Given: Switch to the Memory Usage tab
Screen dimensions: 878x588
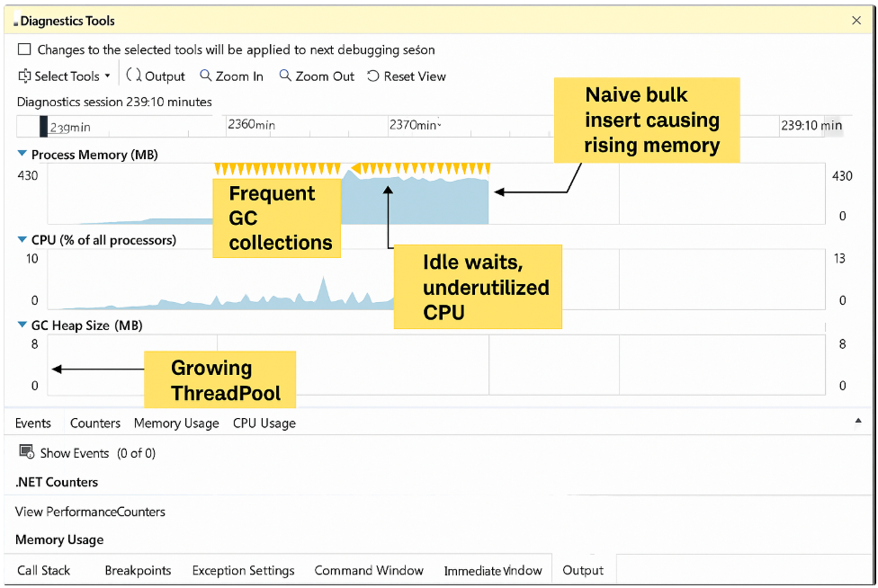Looking at the screenshot, I should [176, 423].
